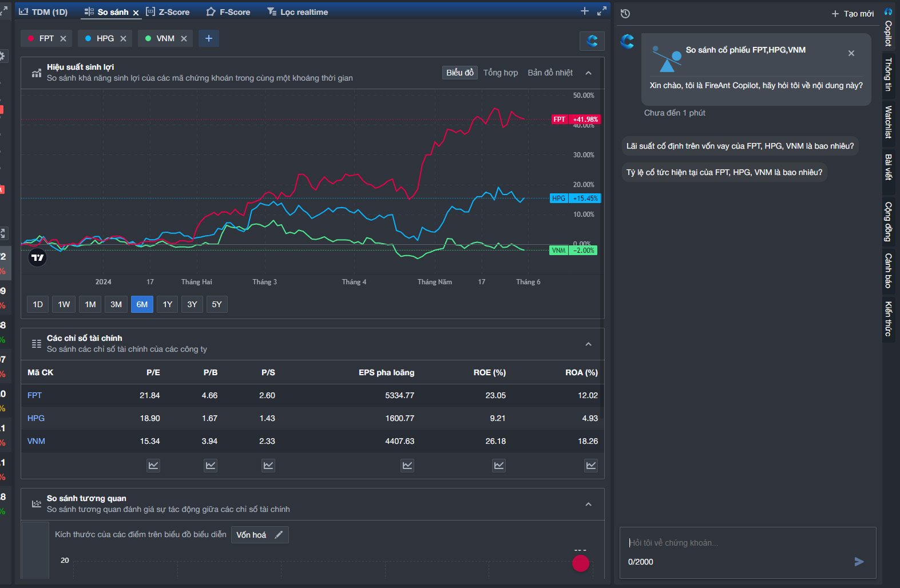
Task: Open FPT ticker link in table
Action: point(34,395)
